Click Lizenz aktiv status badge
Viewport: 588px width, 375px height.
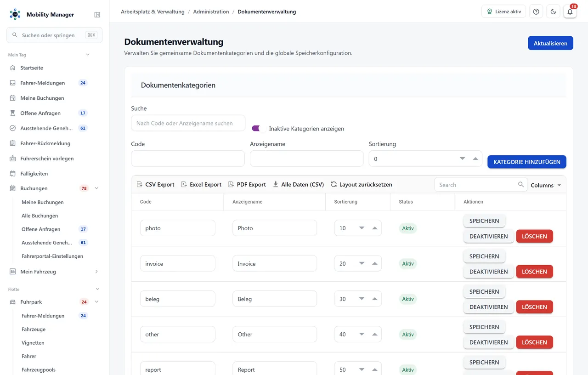(x=503, y=11)
